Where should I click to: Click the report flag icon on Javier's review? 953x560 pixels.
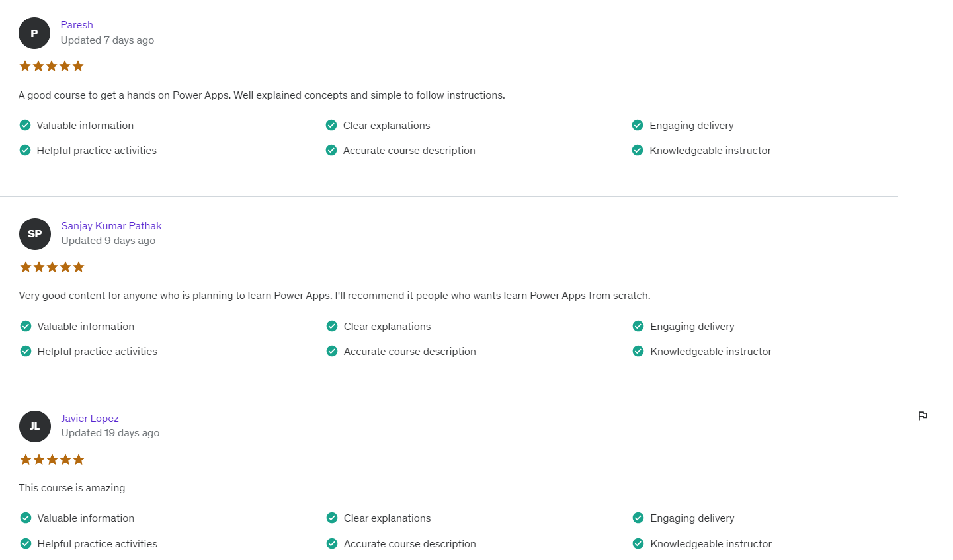click(x=923, y=416)
